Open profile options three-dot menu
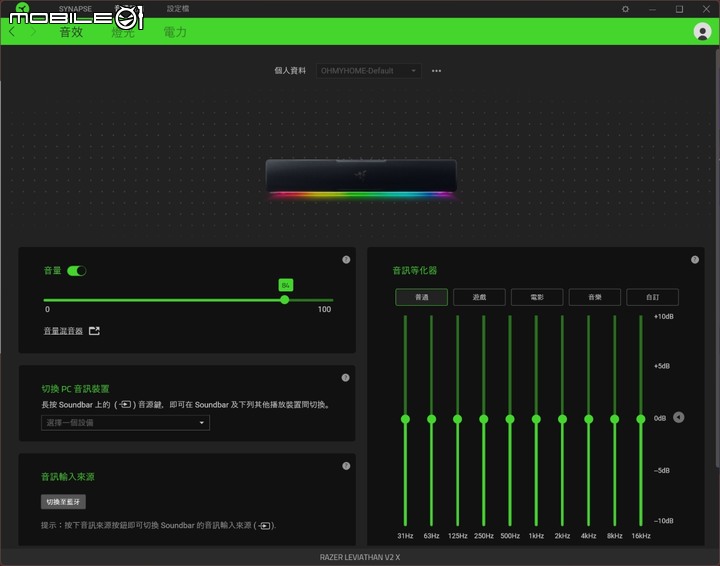This screenshot has height=566, width=720. [x=436, y=71]
